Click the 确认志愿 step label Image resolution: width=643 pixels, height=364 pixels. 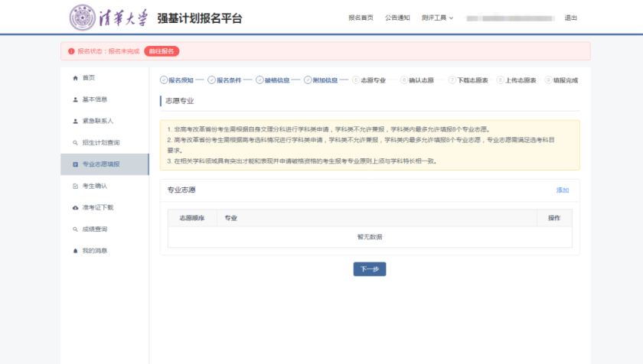point(421,80)
